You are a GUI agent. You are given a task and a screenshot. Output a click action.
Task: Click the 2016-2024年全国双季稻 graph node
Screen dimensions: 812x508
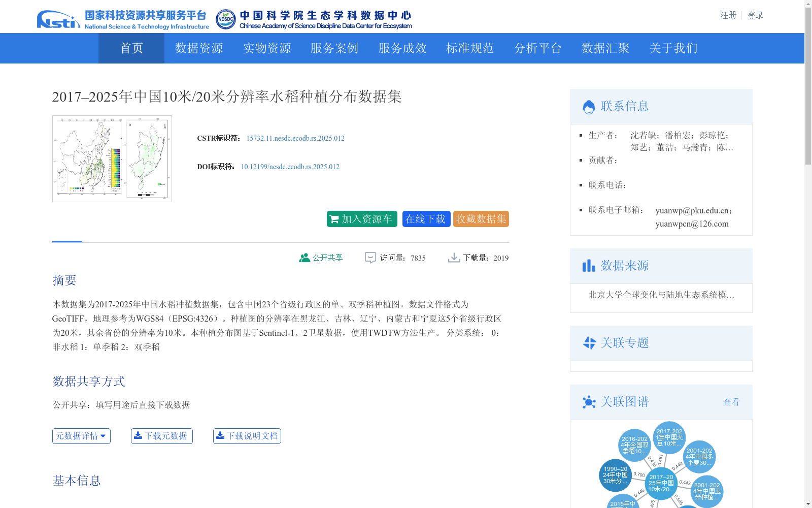click(635, 445)
